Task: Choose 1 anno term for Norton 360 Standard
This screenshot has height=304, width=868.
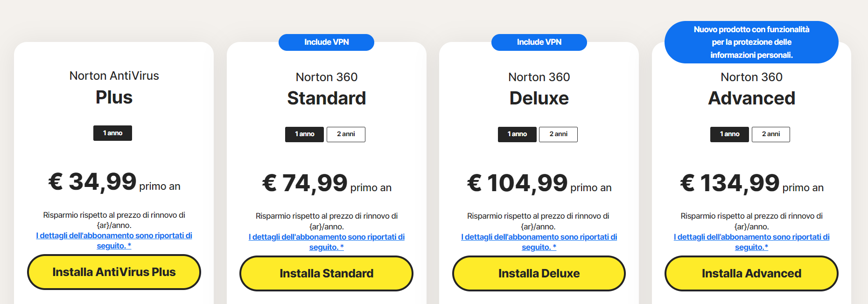Action: [304, 134]
